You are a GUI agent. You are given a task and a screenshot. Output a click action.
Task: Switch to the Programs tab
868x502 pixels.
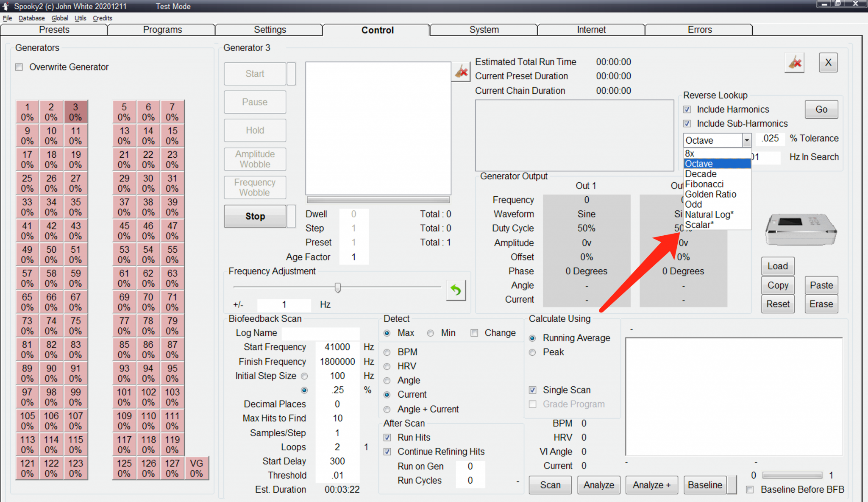pos(162,30)
